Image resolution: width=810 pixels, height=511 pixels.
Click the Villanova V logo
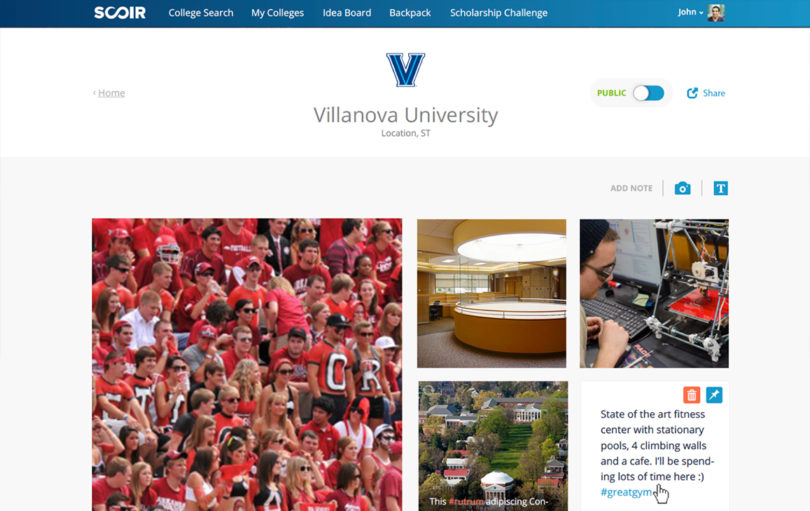[x=406, y=70]
